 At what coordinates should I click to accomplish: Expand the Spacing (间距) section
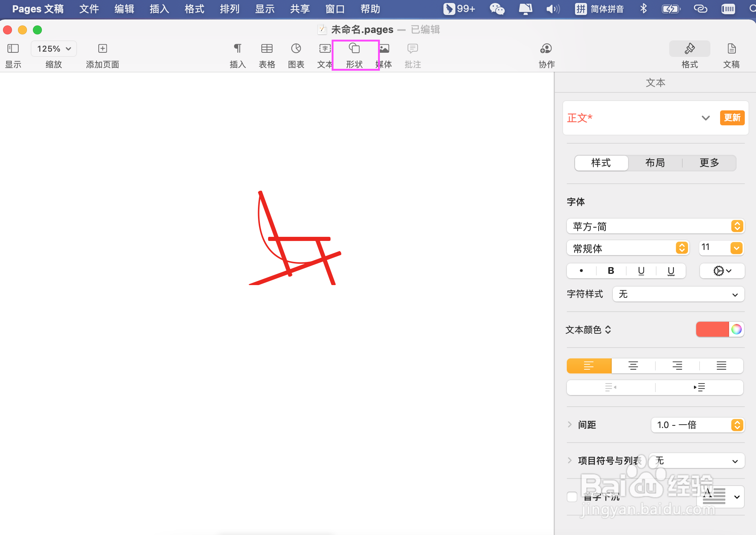pos(570,425)
